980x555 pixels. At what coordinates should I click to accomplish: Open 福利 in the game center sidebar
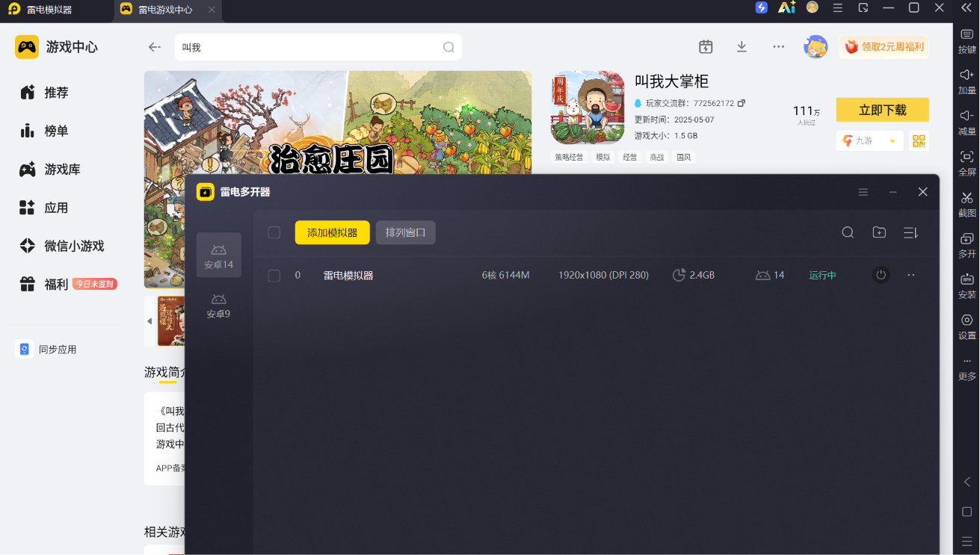coord(67,284)
